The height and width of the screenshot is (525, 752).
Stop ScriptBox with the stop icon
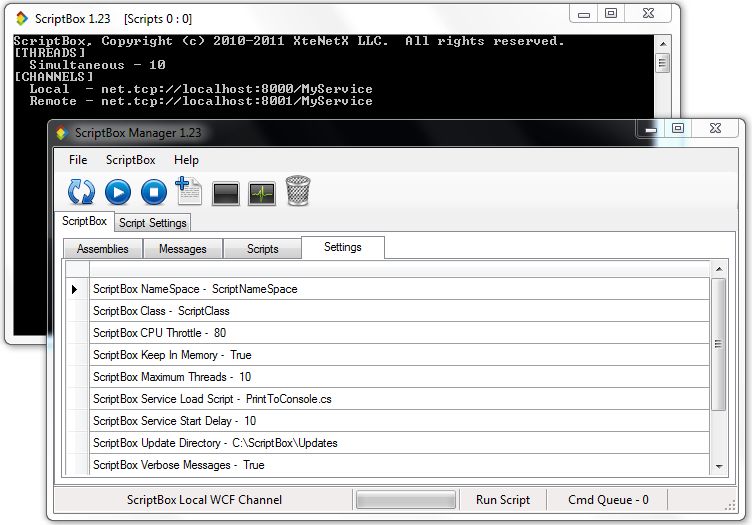[154, 192]
